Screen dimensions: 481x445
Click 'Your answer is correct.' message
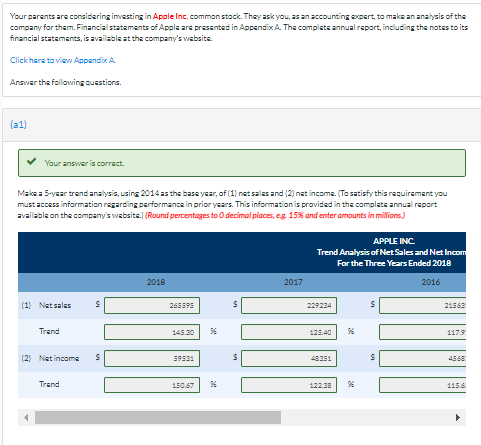click(x=84, y=163)
